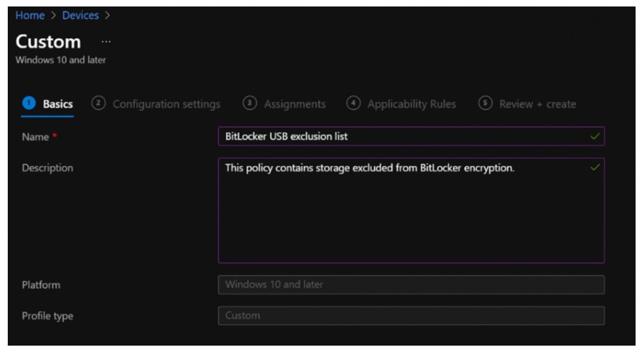The width and height of the screenshot is (644, 356).
Task: Click the Description field validation checkmark
Action: click(595, 168)
